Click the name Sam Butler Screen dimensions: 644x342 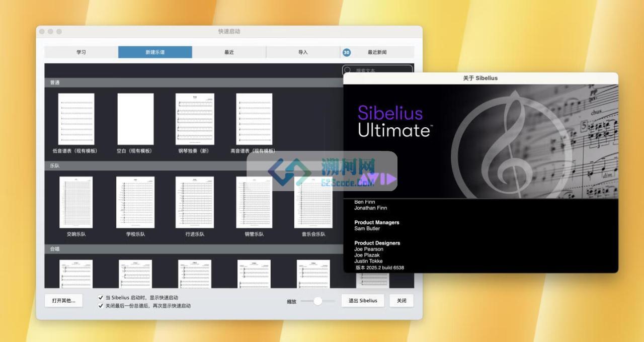[x=367, y=228]
